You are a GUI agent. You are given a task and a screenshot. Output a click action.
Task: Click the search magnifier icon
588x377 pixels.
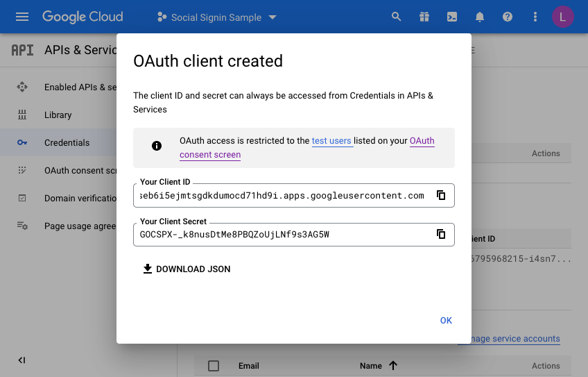pyautogui.click(x=396, y=17)
